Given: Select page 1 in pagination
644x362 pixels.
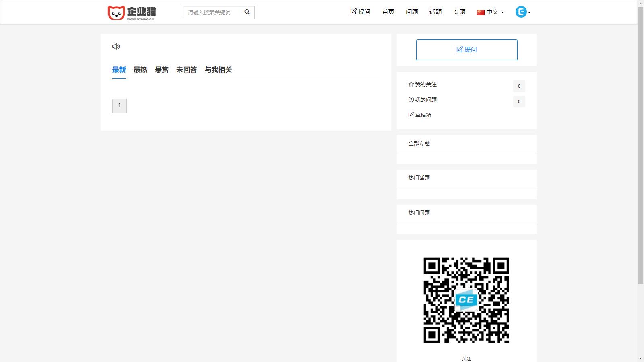Looking at the screenshot, I should coord(119,105).
